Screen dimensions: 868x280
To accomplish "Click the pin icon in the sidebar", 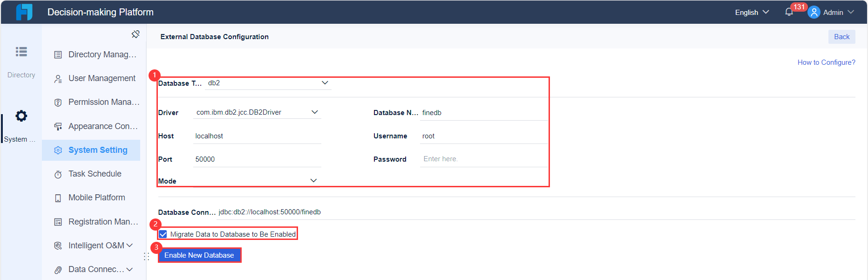I will pyautogui.click(x=136, y=34).
